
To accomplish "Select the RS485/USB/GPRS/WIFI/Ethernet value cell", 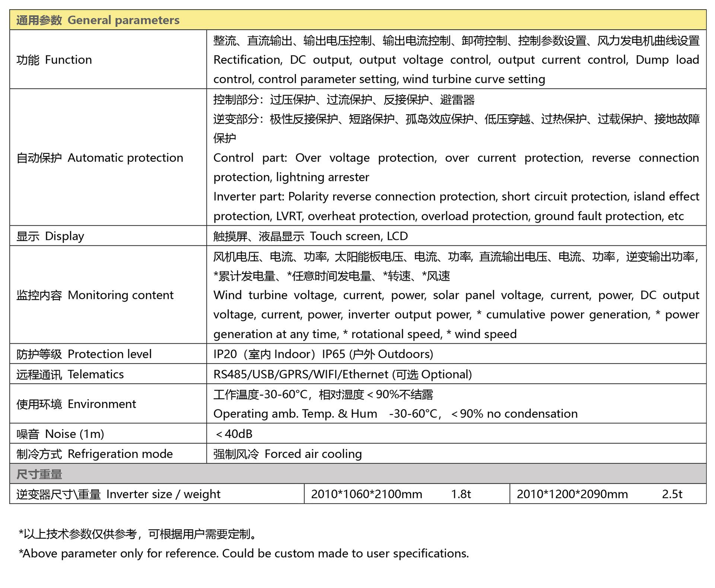I will pos(342,374).
